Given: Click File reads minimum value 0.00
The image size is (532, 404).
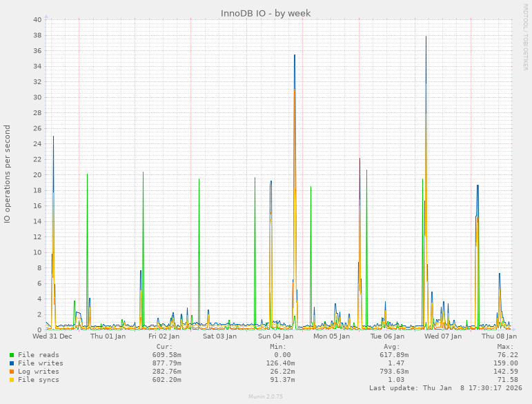Looking at the screenshot, I should [282, 355].
